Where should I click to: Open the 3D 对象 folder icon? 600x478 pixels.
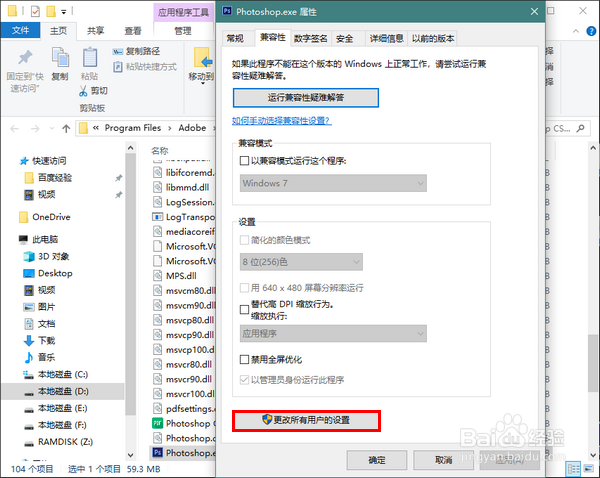[29, 256]
